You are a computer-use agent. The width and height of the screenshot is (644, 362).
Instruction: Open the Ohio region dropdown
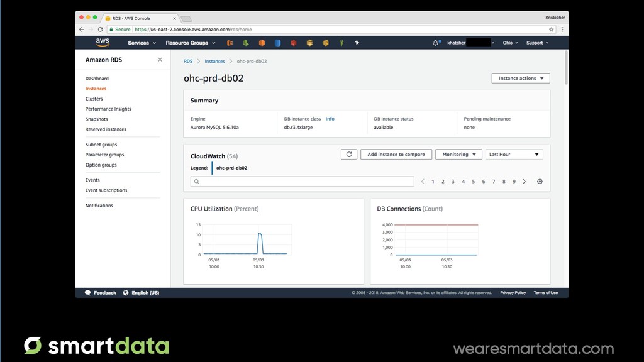point(510,43)
